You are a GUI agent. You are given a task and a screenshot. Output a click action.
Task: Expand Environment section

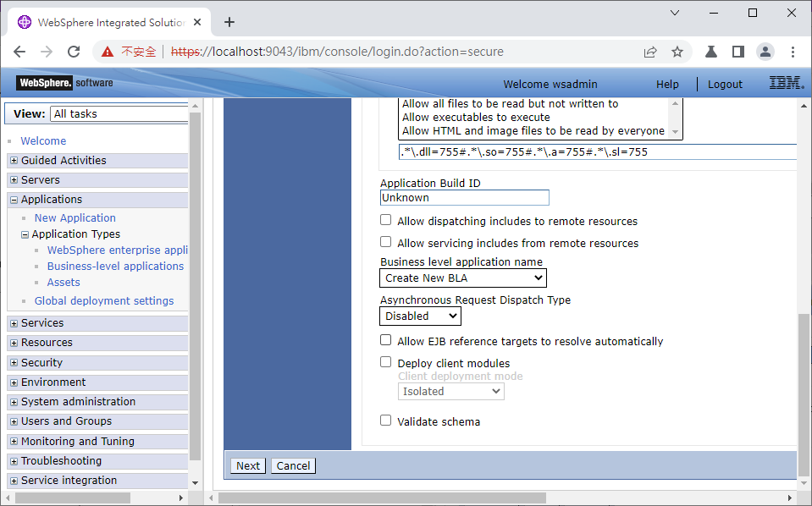point(14,382)
